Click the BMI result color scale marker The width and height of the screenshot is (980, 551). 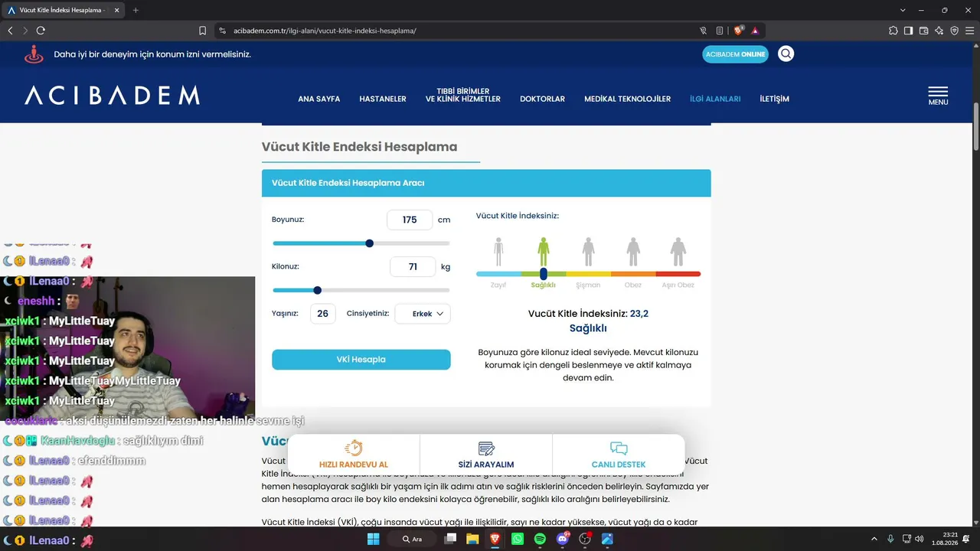pos(544,273)
